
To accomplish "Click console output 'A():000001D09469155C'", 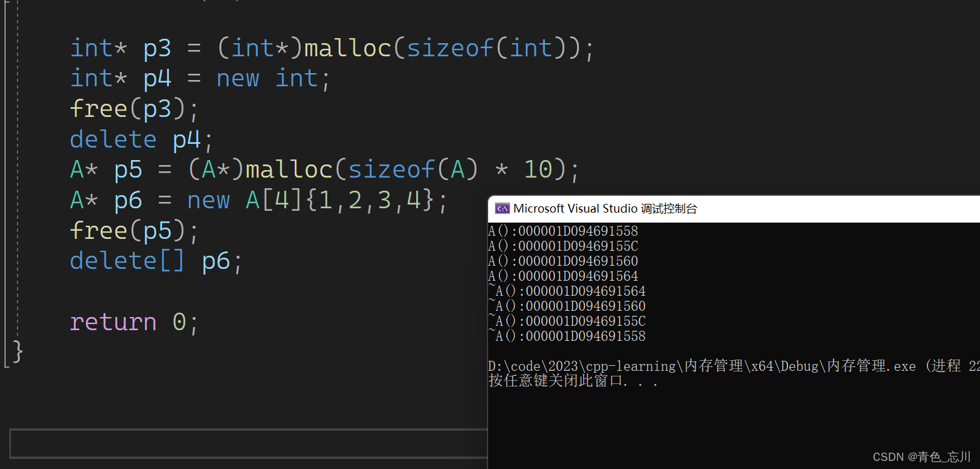I will [x=563, y=246].
